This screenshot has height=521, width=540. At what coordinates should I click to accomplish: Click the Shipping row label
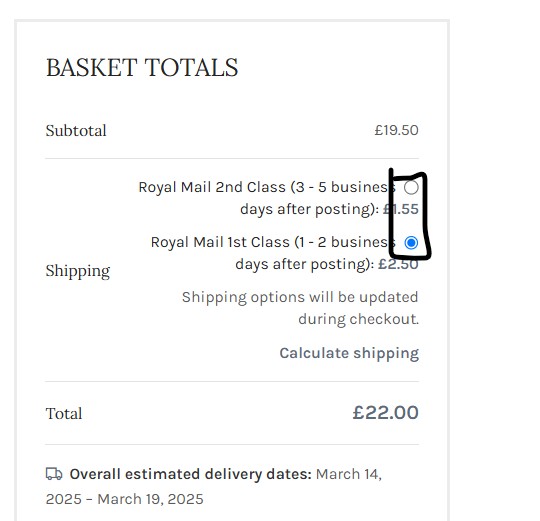pyautogui.click(x=78, y=271)
